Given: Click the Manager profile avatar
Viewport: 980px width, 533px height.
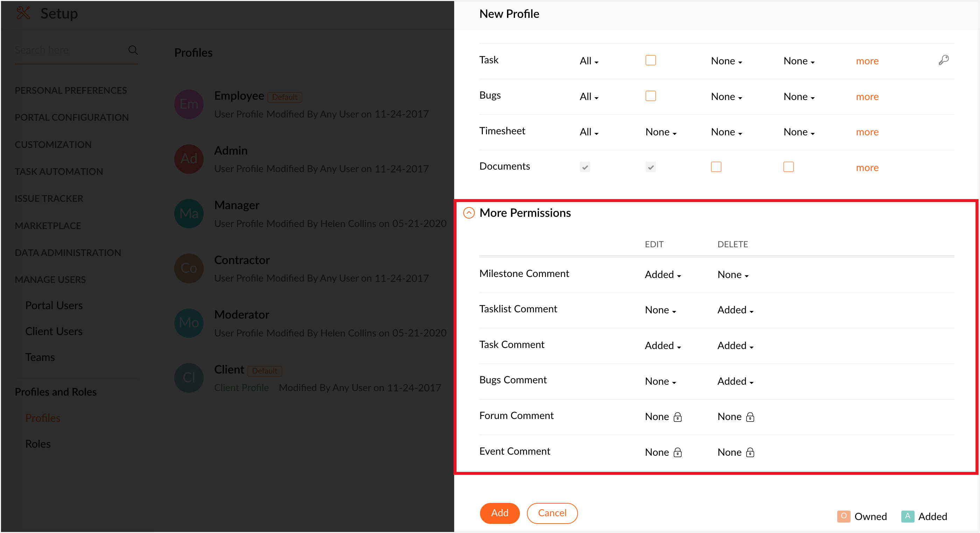Looking at the screenshot, I should tap(189, 214).
